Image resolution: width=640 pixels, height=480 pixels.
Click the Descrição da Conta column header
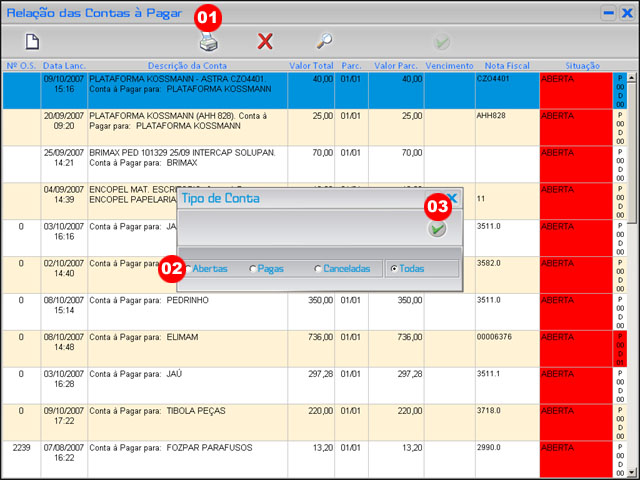pyautogui.click(x=187, y=65)
